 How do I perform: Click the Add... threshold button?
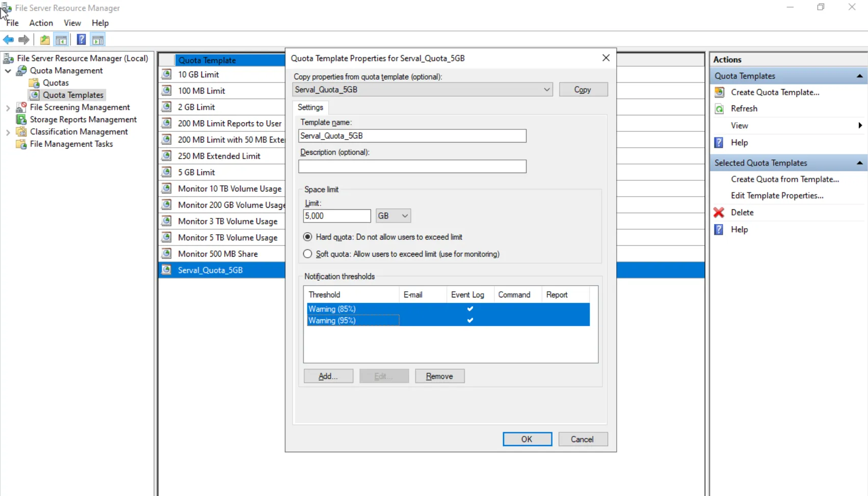pos(328,376)
